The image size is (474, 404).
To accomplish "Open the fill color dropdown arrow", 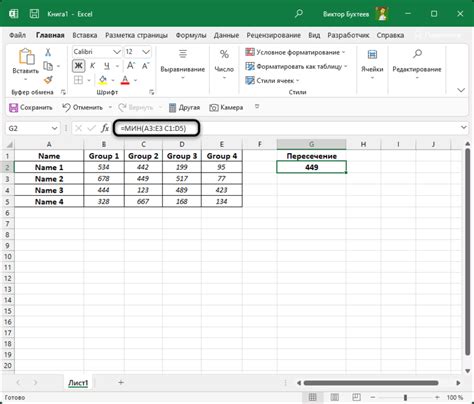I will click(x=113, y=80).
